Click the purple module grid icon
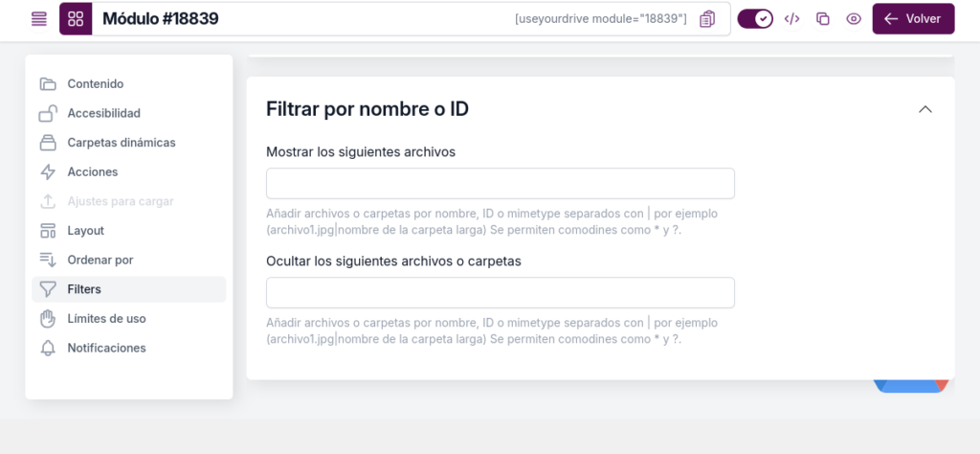This screenshot has height=454, width=980. (x=76, y=19)
